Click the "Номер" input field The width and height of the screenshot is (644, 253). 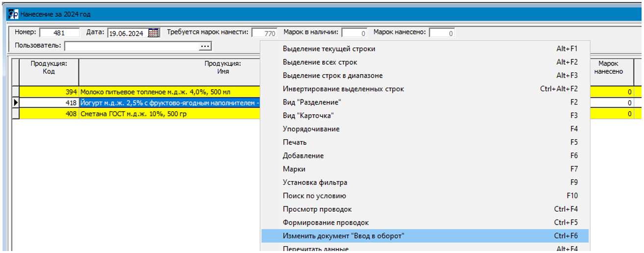pyautogui.click(x=59, y=33)
